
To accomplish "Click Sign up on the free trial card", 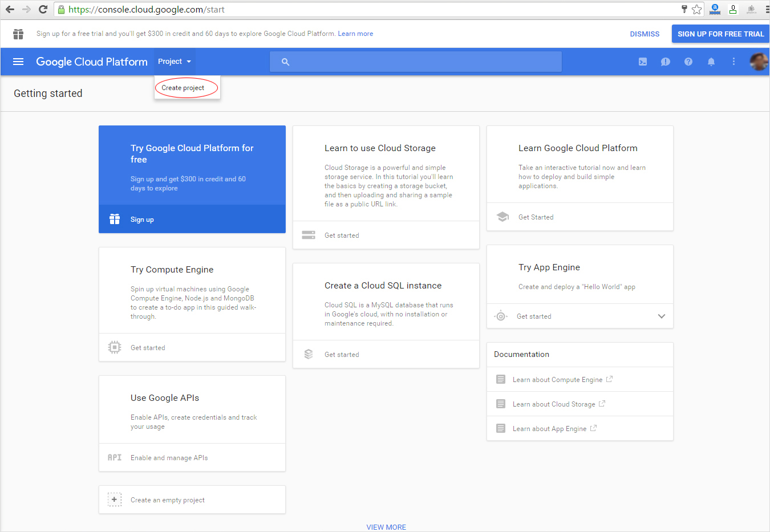I will pyautogui.click(x=142, y=220).
